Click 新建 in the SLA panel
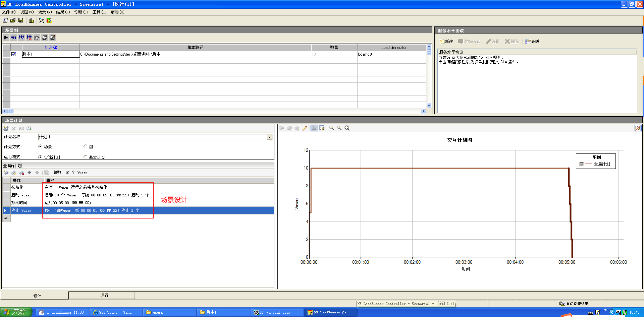 [x=446, y=42]
